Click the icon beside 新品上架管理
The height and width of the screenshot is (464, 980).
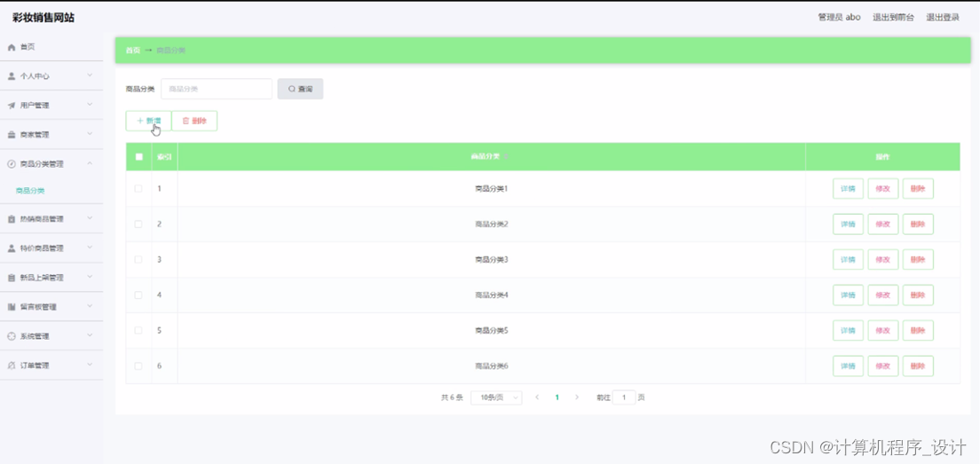coord(12,278)
